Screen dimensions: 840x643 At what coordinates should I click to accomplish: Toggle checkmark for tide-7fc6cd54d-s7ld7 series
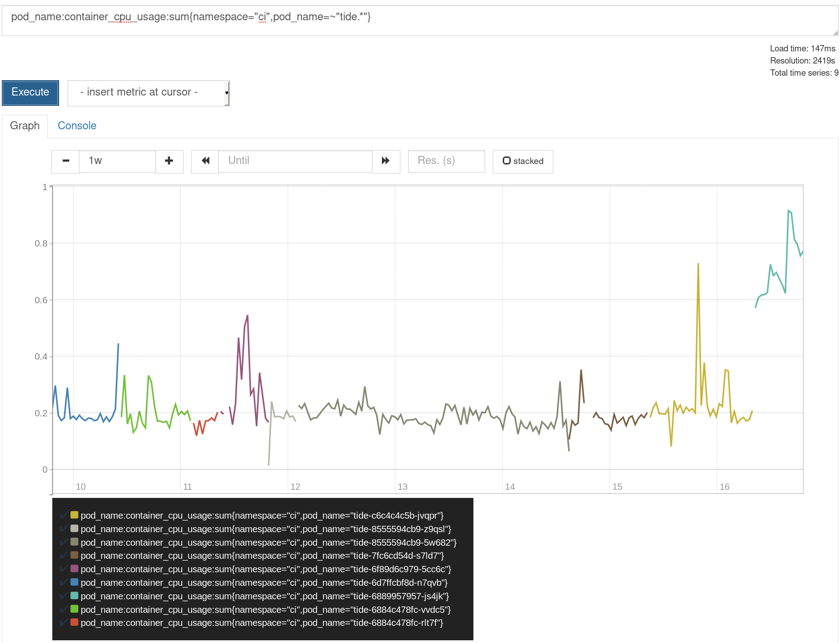[64, 555]
